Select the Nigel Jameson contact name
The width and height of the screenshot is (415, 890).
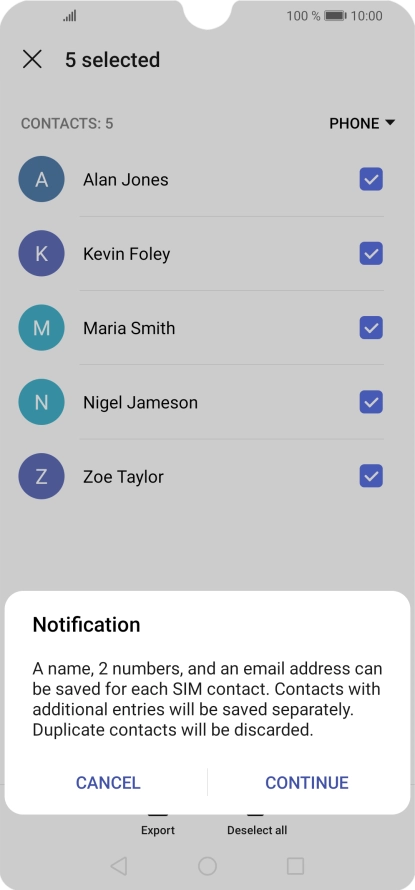pos(140,402)
